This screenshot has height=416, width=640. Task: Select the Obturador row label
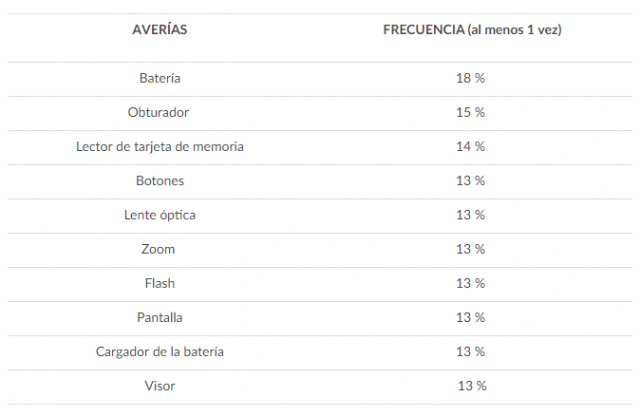tap(159, 112)
